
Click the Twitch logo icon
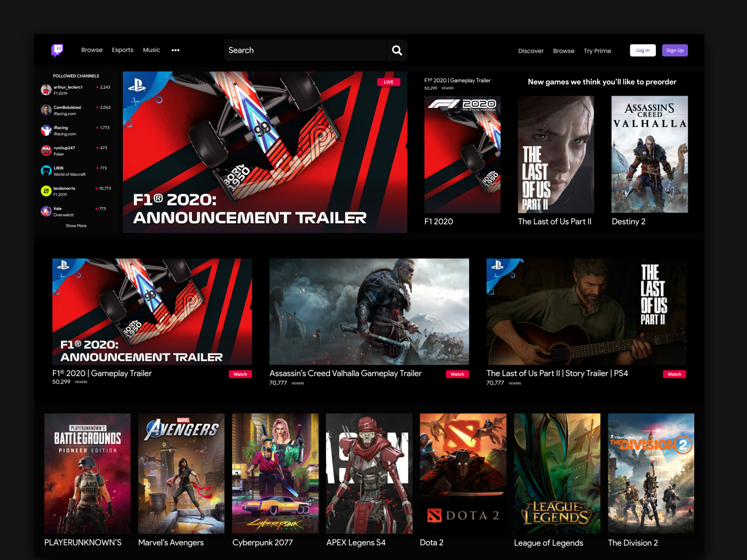point(57,50)
